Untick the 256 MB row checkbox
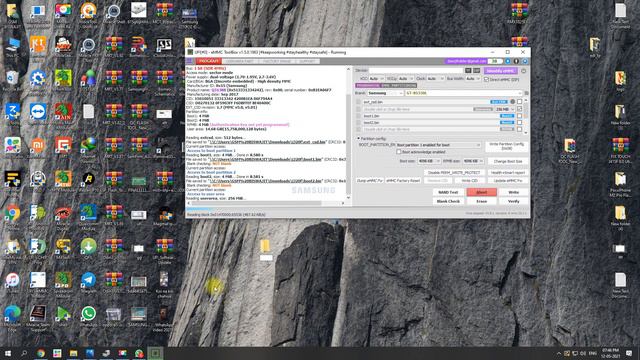This screenshot has width=640, height=360. pyautogui.click(x=520, y=109)
